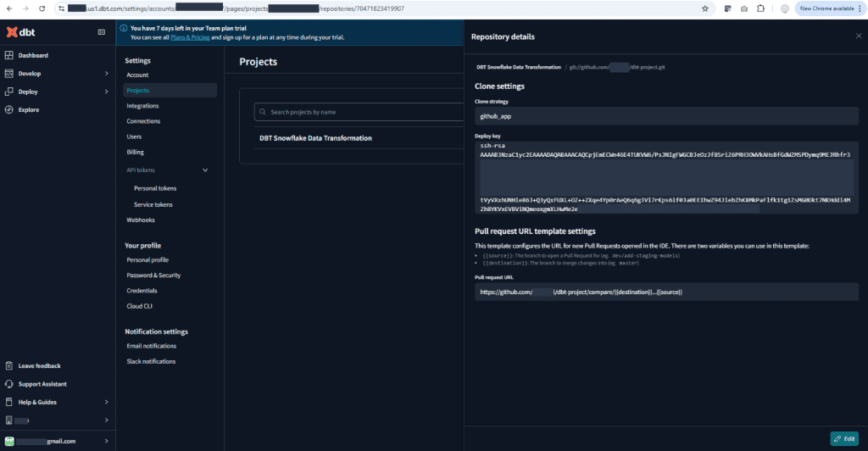
Task: Expand the Deploy menu chevron
Action: (x=106, y=92)
